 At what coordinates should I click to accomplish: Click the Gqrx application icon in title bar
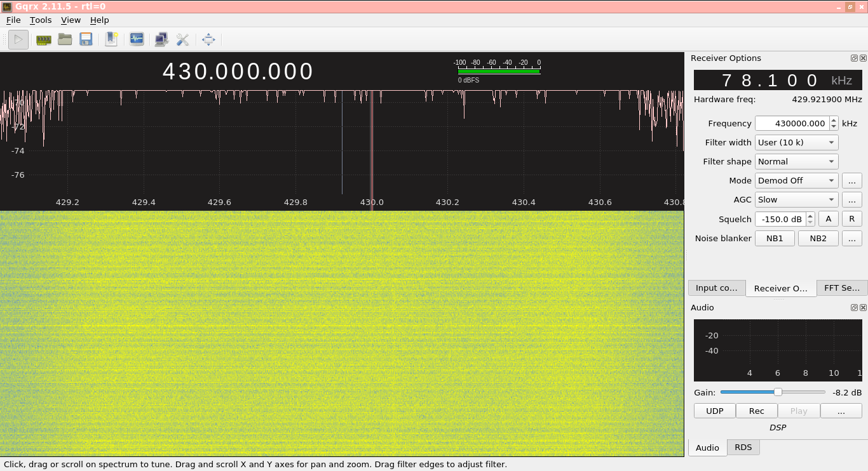(7, 6)
